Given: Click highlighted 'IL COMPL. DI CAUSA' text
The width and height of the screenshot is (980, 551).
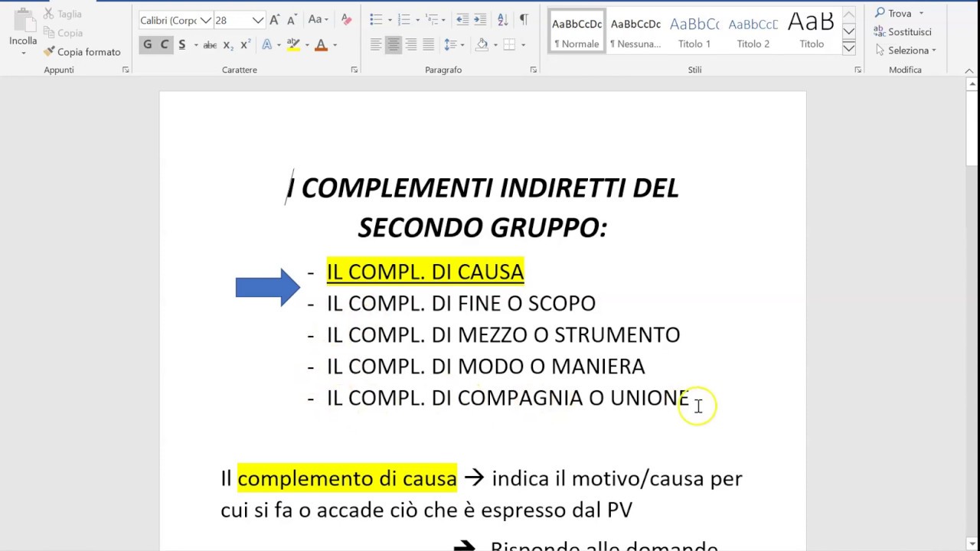Looking at the screenshot, I should [x=425, y=272].
